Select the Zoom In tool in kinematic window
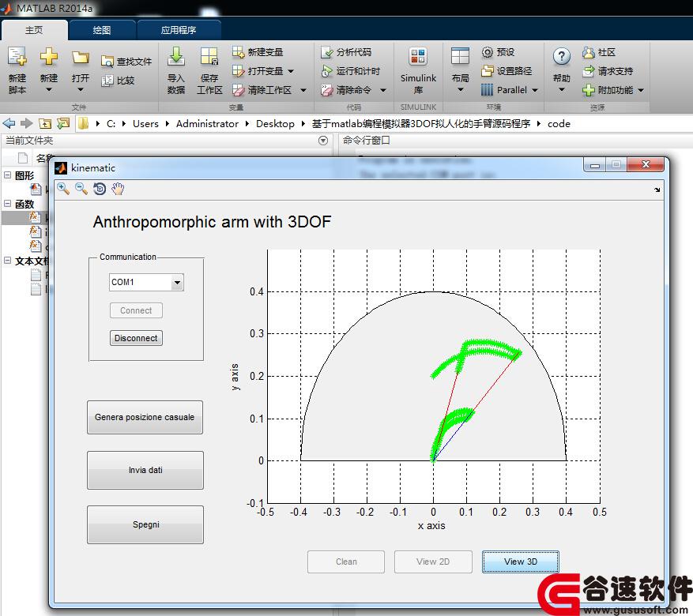 (x=63, y=189)
